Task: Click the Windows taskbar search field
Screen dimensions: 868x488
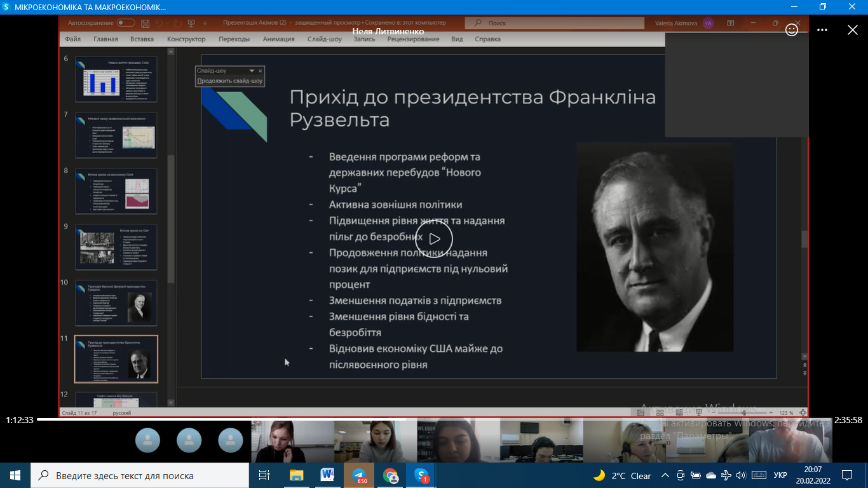Action: tap(140, 475)
